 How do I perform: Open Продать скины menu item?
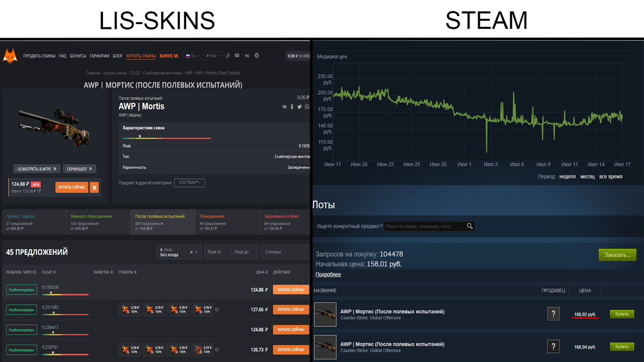pyautogui.click(x=39, y=56)
